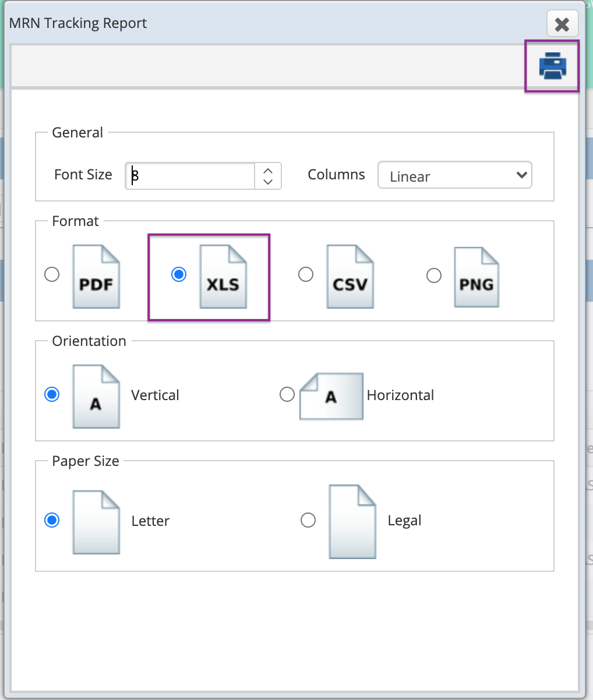Screen dimensions: 593x700
Task: Confirm XLS selection via its radio
Action: tap(178, 274)
